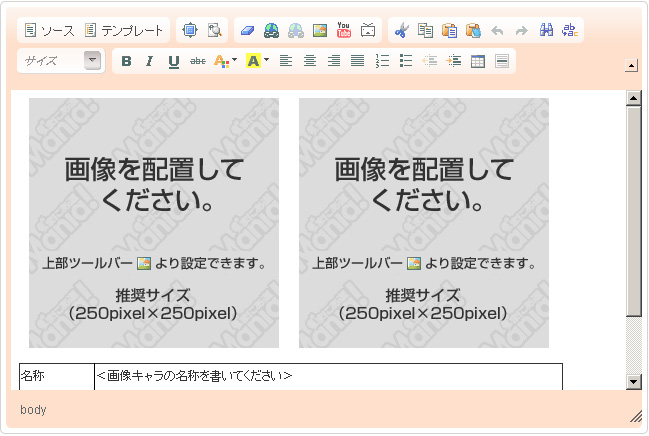Screen dimensions: 649x436
Task: Toggle underline formatting
Action: (x=173, y=61)
